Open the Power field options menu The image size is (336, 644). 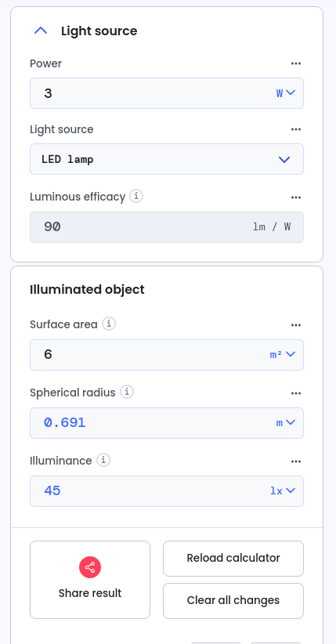(296, 63)
